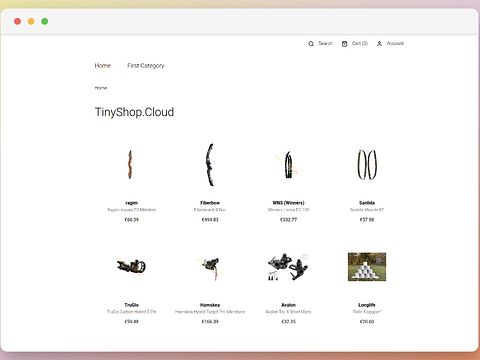Viewport: 480px width, 360px height.
Task: Open the Cart (0) link
Action: [x=360, y=43]
